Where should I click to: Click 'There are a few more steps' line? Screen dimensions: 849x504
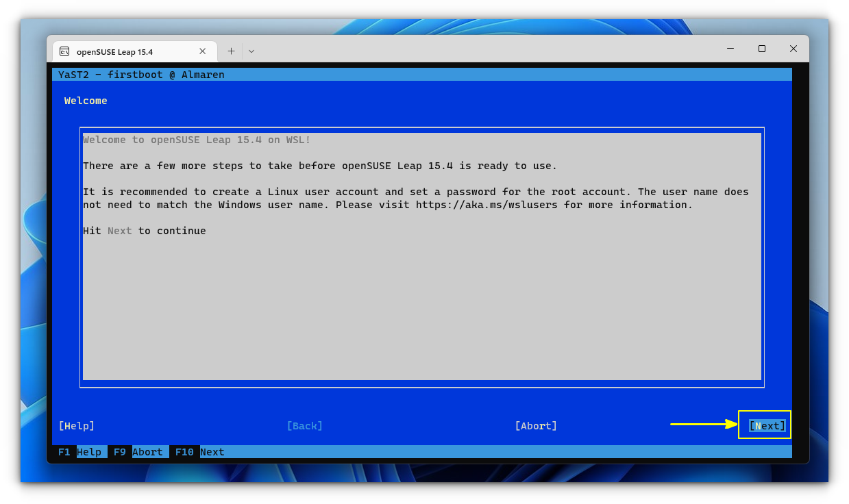[x=320, y=166]
